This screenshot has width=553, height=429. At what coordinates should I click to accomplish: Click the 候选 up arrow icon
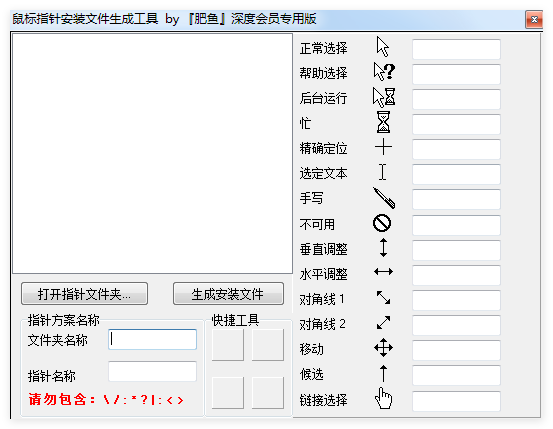(383, 373)
